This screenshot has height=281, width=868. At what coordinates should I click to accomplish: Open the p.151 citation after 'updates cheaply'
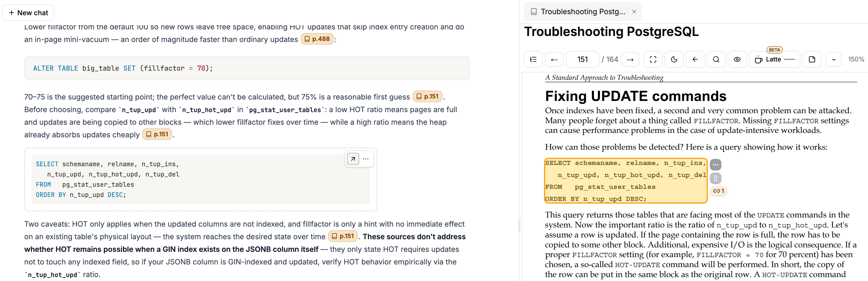157,134
